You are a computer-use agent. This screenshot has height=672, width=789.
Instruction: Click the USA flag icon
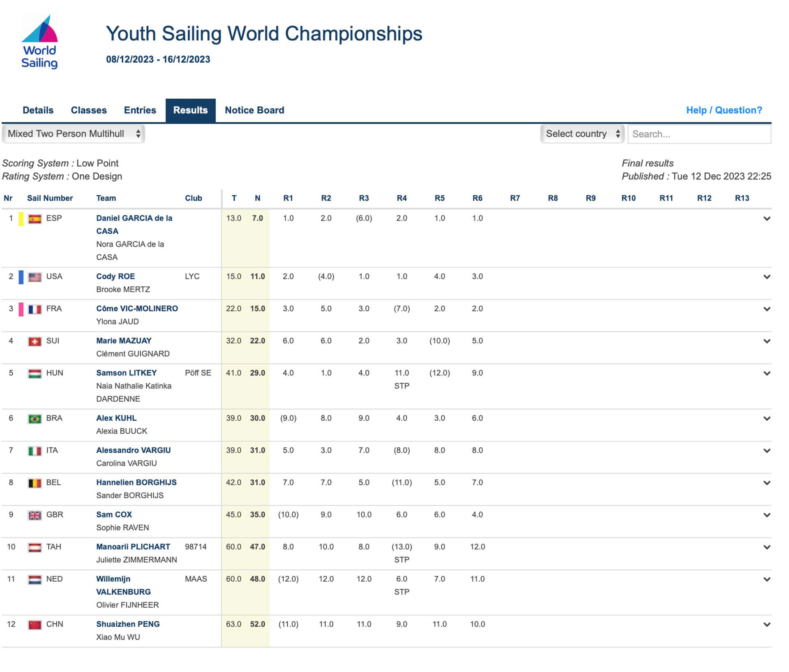point(35,277)
